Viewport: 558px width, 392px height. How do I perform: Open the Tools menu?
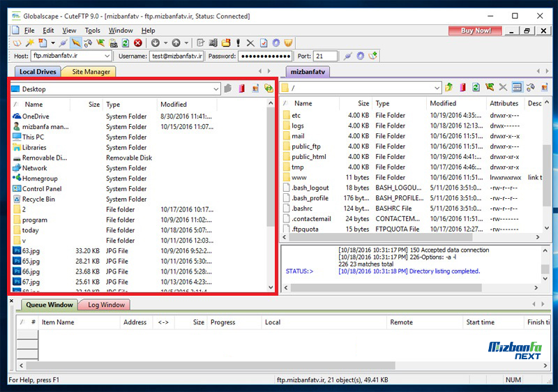pyautogui.click(x=93, y=31)
